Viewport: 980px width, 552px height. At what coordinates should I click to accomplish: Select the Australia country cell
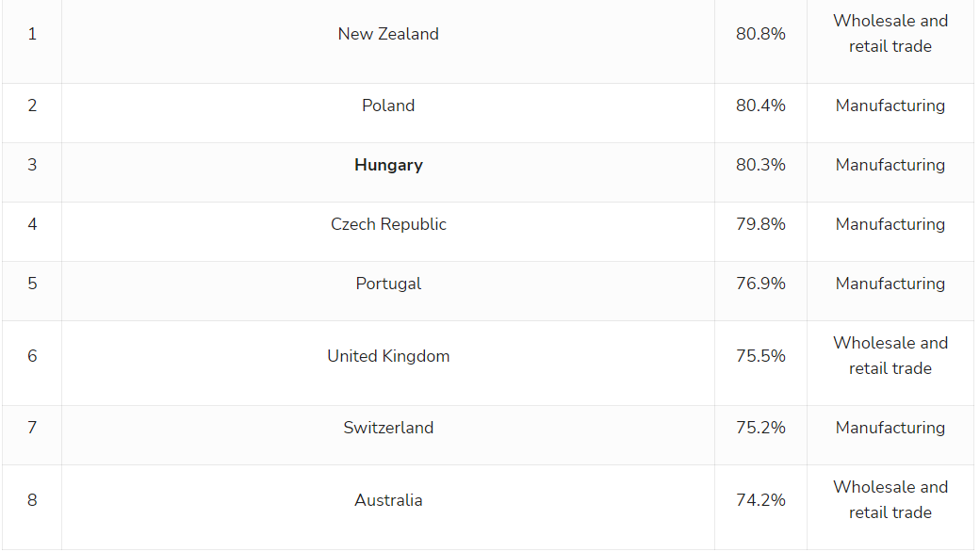click(x=388, y=500)
